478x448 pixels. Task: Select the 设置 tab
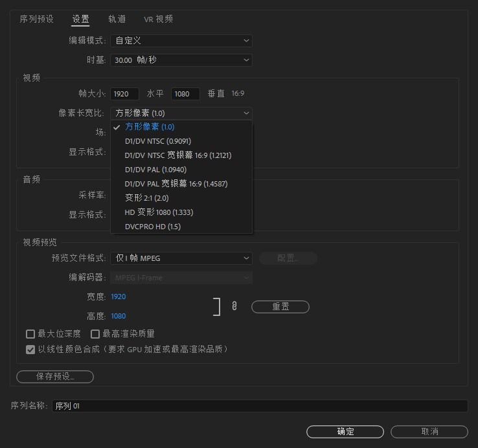(80, 19)
